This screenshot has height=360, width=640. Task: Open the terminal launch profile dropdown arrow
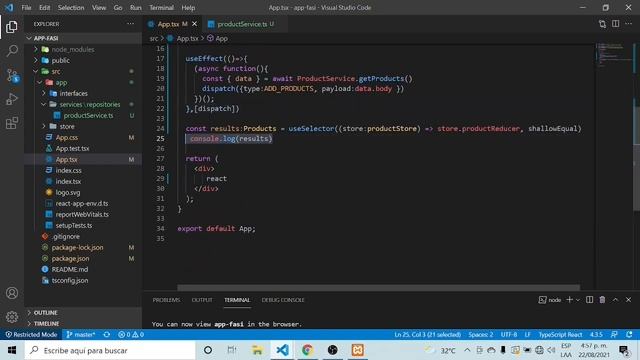(x=578, y=300)
